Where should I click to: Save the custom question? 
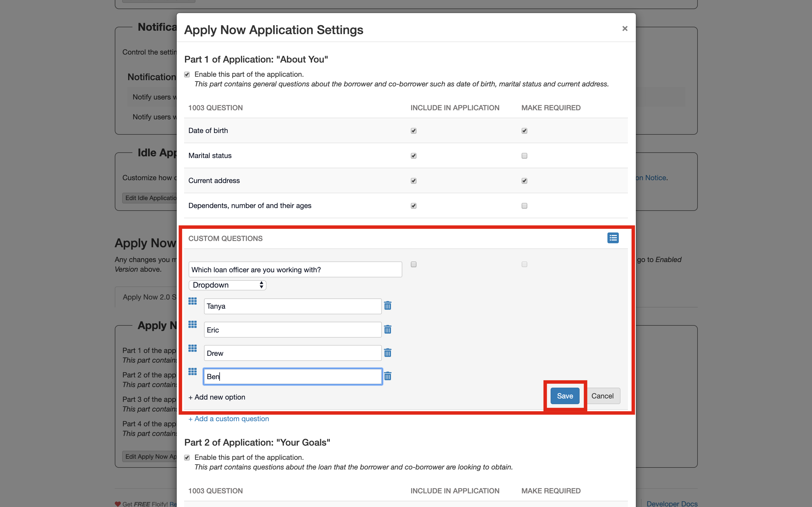(565, 396)
